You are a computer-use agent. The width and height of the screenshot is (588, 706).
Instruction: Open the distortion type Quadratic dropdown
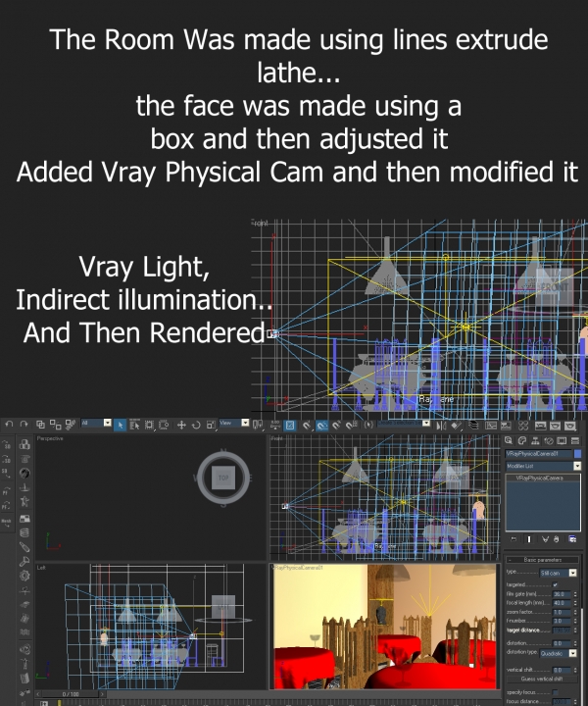pyautogui.click(x=559, y=653)
